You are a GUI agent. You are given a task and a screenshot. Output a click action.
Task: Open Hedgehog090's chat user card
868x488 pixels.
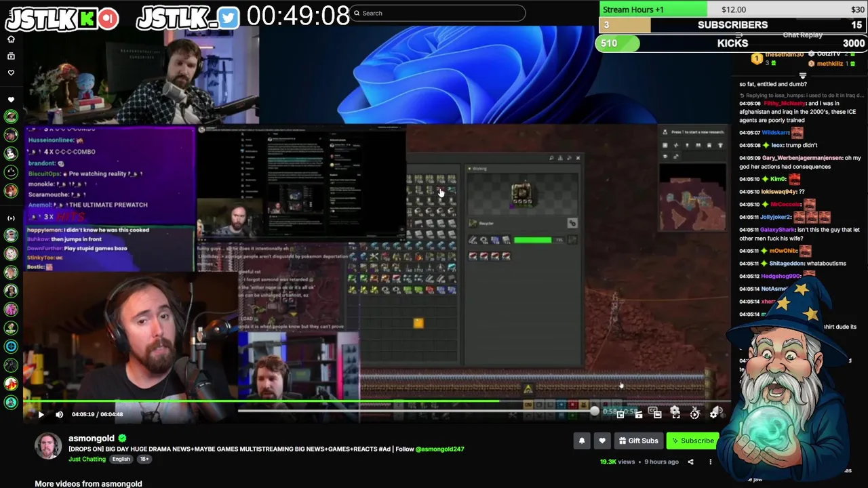point(781,276)
